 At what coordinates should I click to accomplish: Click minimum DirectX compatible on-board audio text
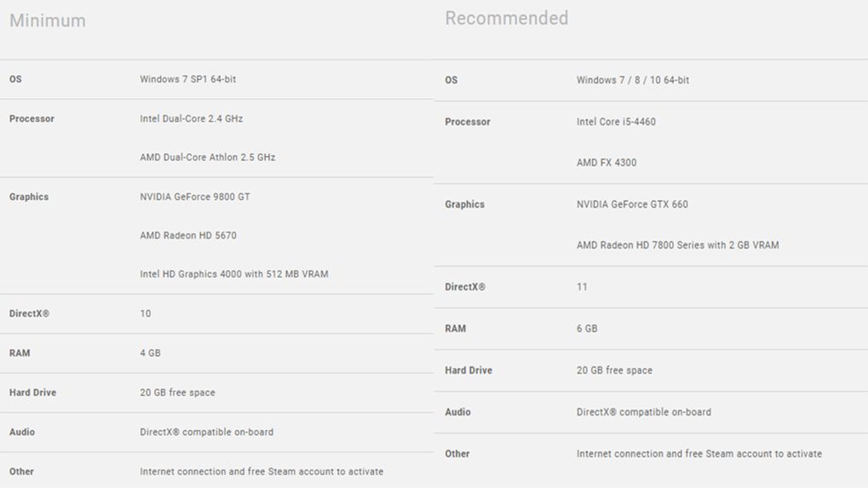(x=206, y=432)
